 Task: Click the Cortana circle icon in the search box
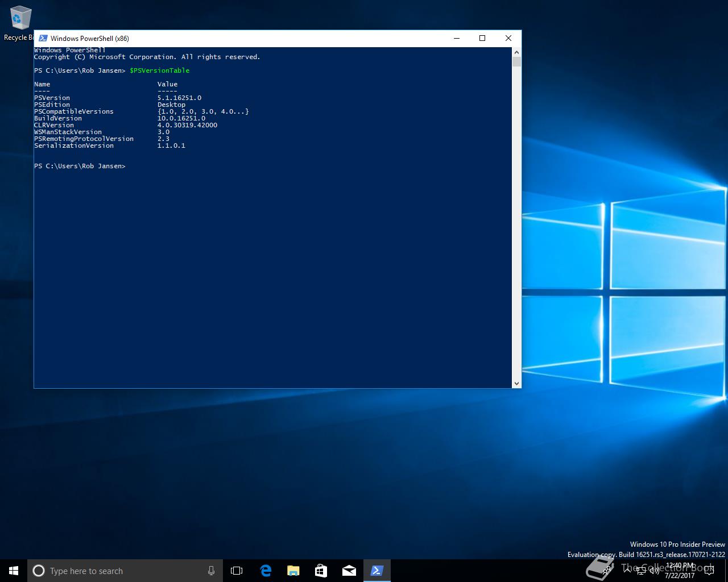click(39, 571)
